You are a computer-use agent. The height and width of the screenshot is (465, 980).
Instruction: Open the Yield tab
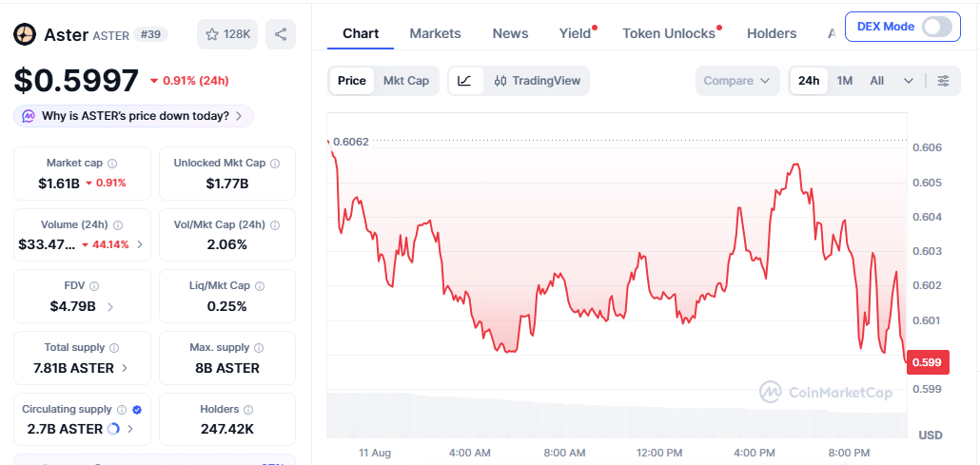575,33
